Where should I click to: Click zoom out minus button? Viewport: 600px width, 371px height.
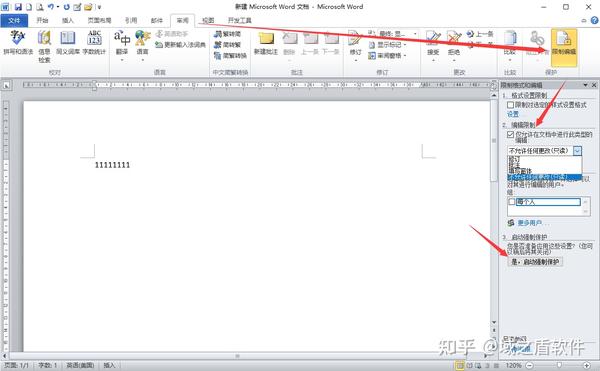pos(529,366)
